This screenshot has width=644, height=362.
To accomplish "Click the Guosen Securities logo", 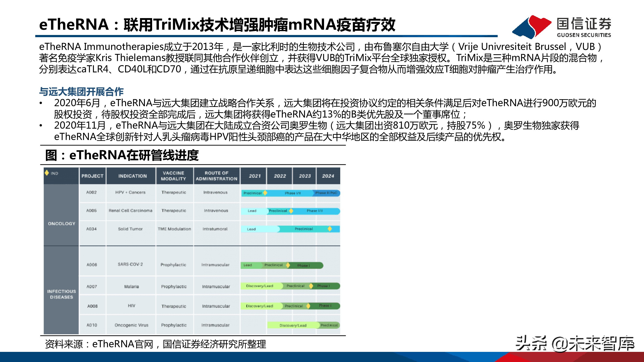I will point(561,27).
